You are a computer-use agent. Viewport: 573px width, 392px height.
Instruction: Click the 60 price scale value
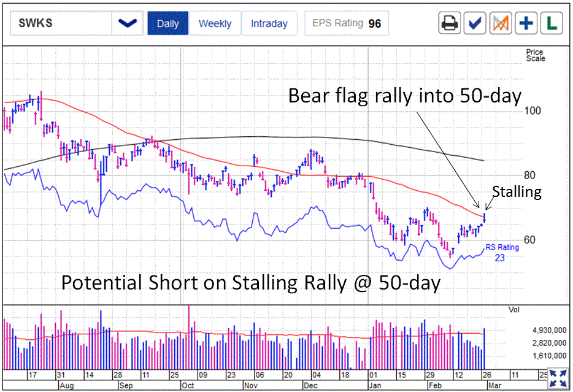coord(529,240)
